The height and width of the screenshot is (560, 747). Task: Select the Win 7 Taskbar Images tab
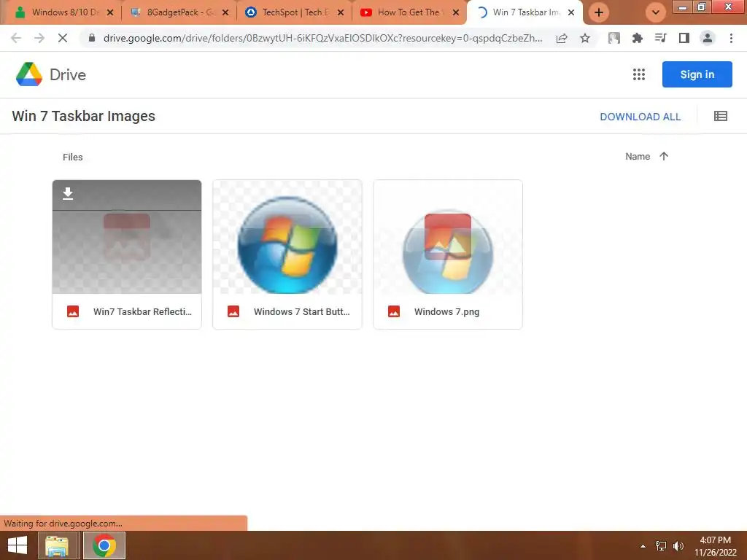pyautogui.click(x=525, y=12)
